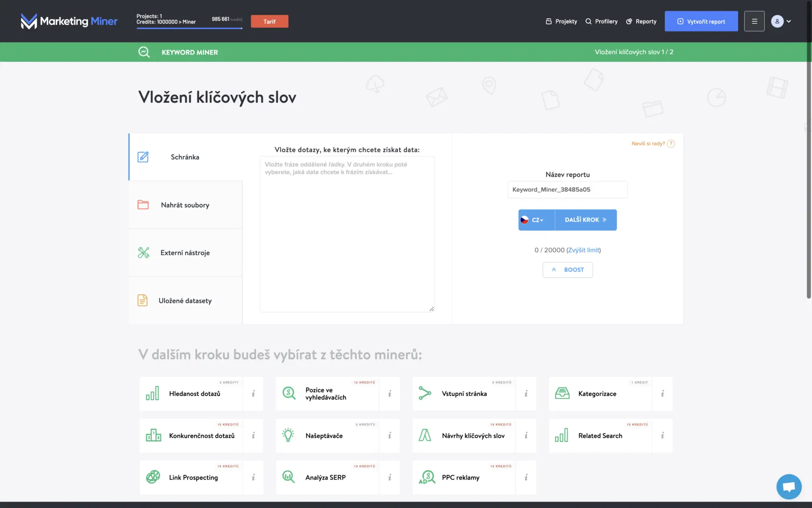Viewport: 812px width, 508px height.
Task: Show info for Related Search miner
Action: [x=662, y=436]
